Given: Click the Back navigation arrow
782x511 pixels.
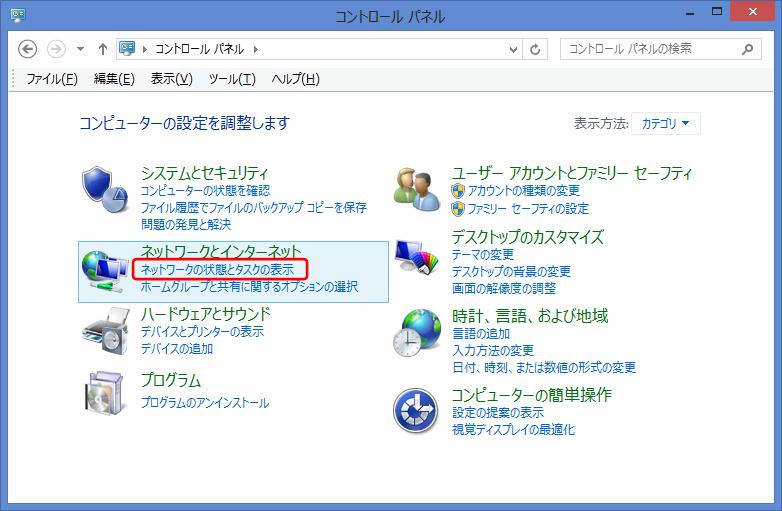Looking at the screenshot, I should pyautogui.click(x=27, y=49).
